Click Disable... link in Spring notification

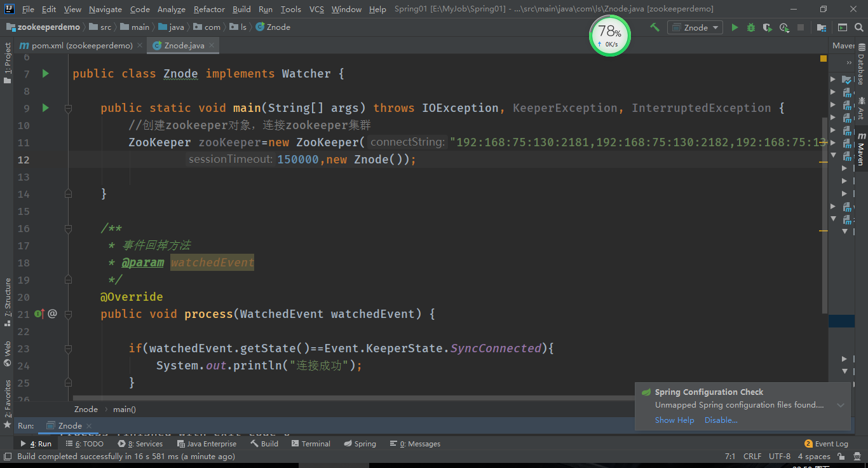721,420
